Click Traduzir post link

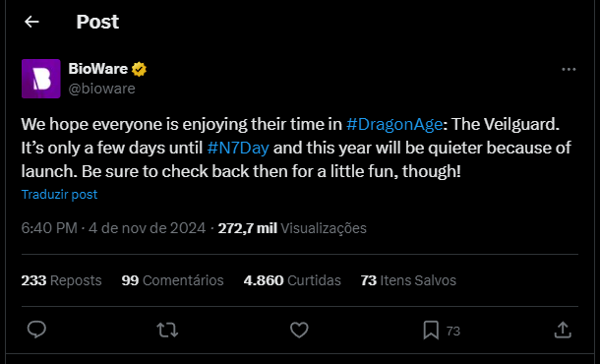[59, 195]
